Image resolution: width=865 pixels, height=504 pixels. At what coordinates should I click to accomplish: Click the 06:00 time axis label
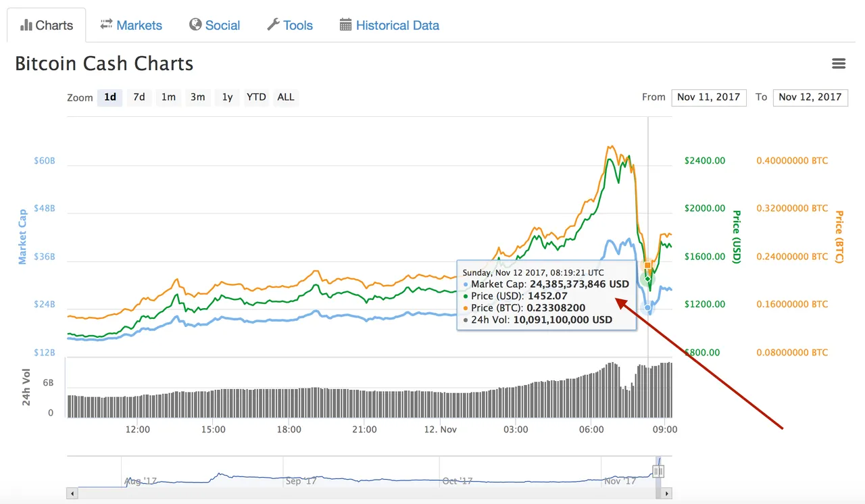coord(591,429)
